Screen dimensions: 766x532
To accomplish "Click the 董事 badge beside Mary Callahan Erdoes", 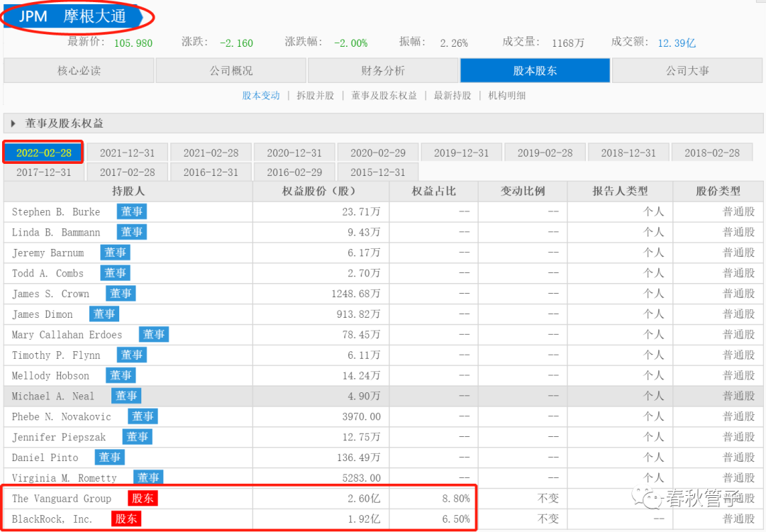I will tap(154, 335).
